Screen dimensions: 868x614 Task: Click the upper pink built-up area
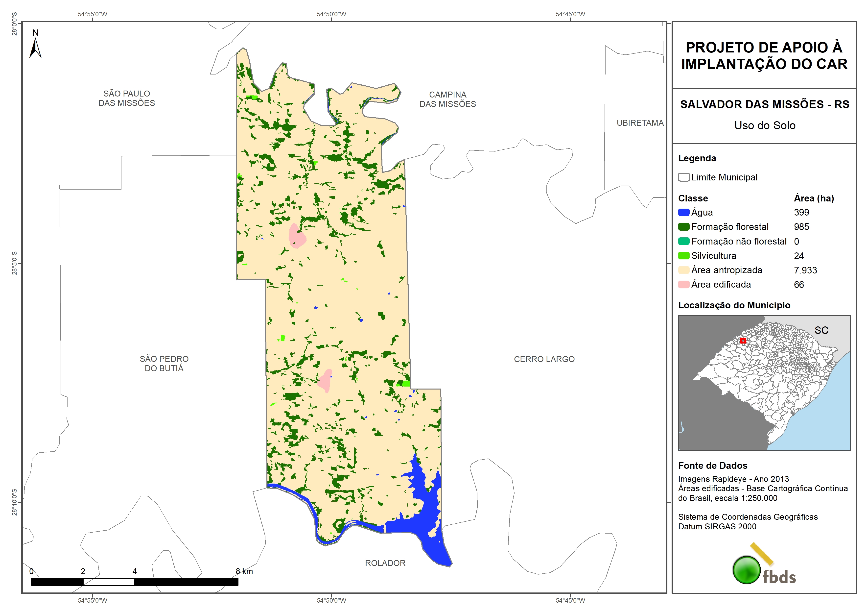coord(297,237)
